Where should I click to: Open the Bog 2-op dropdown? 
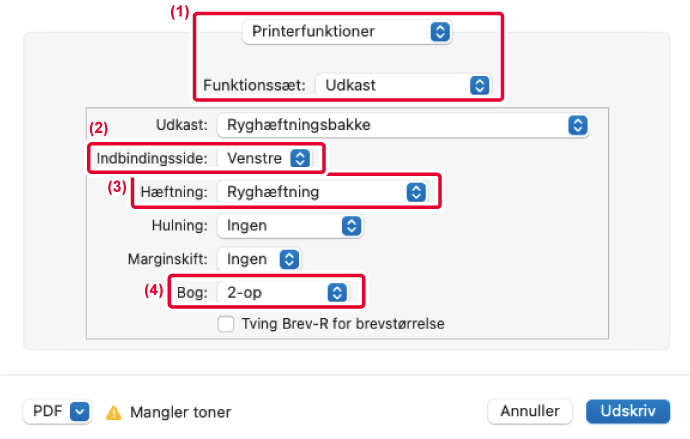[283, 293]
